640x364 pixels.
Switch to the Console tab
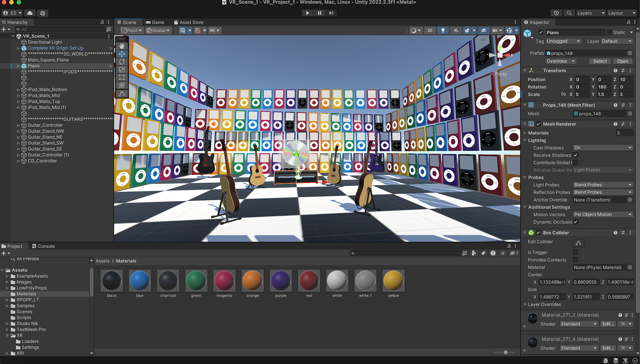tap(43, 246)
